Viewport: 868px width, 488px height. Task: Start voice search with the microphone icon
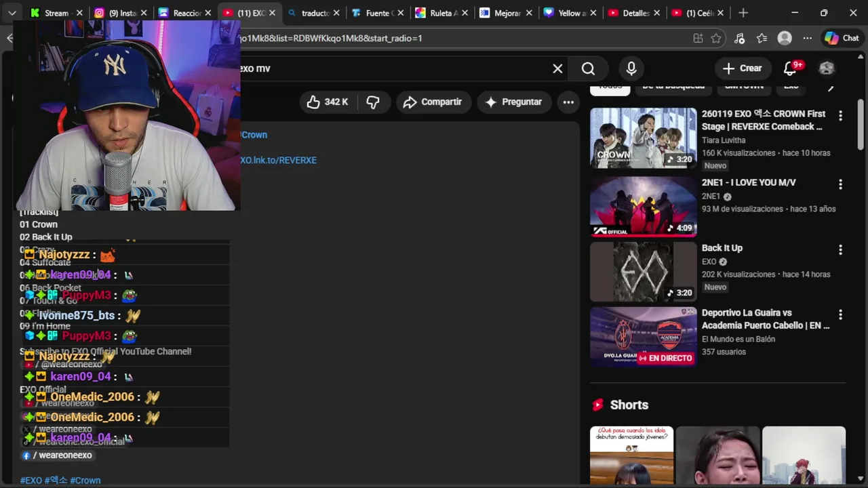[x=631, y=68]
